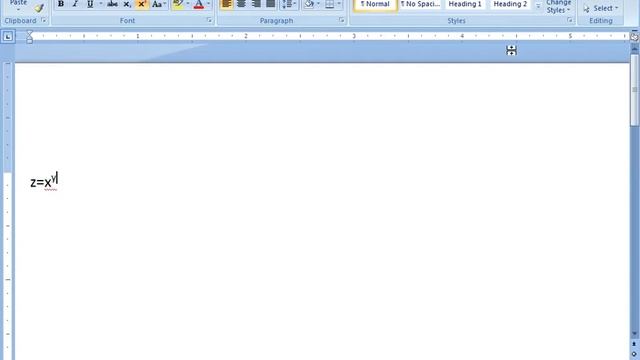Expand the Styles gallery More arrow
Image resolution: width=640 pixels, height=360 pixels.
(x=538, y=7)
